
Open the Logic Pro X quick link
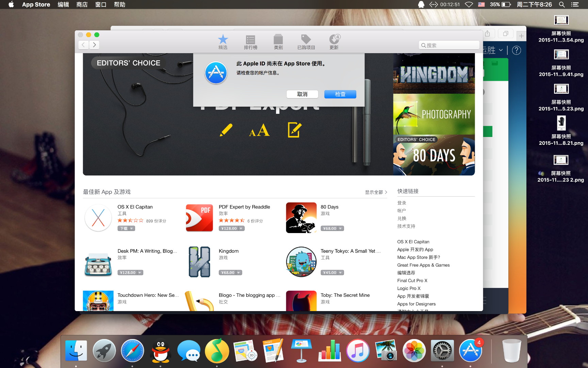(x=409, y=289)
